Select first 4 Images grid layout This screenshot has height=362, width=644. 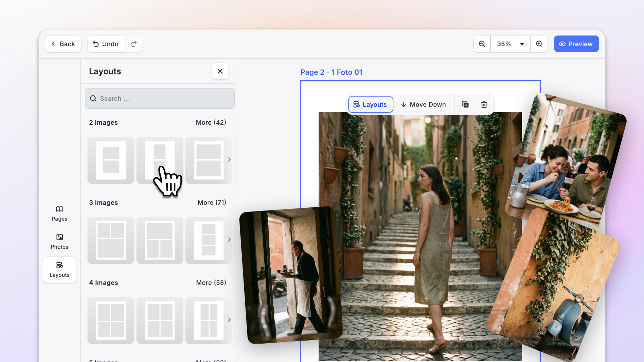coord(111,320)
